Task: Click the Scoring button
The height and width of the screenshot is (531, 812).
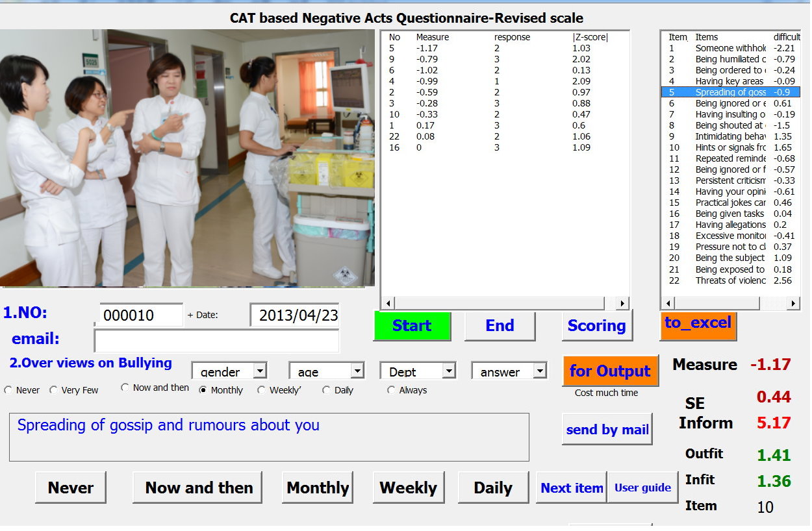Action: click(x=596, y=326)
